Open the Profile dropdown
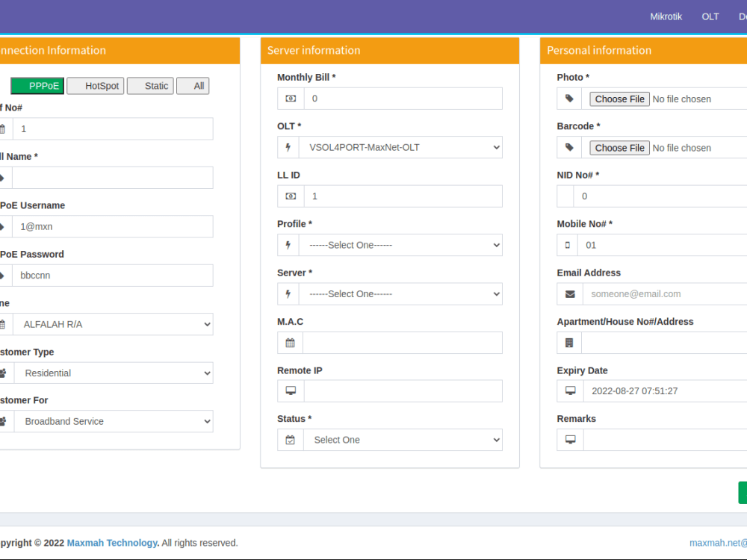747x560 pixels. (x=401, y=244)
